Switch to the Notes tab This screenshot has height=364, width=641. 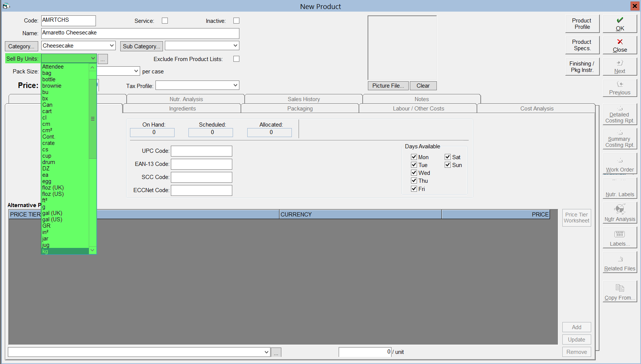421,99
